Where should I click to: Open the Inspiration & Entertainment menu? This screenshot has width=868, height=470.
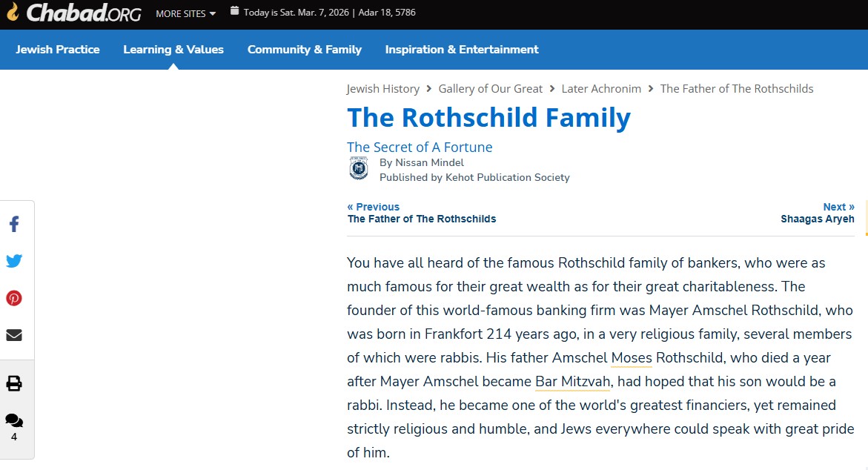(x=462, y=50)
